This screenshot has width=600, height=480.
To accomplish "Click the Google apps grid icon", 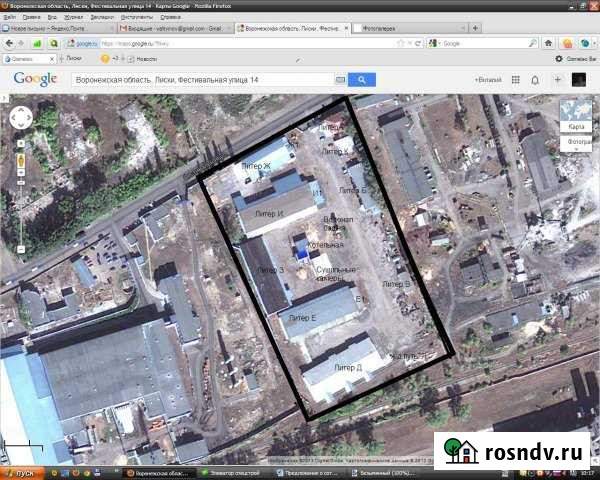I will point(513,79).
